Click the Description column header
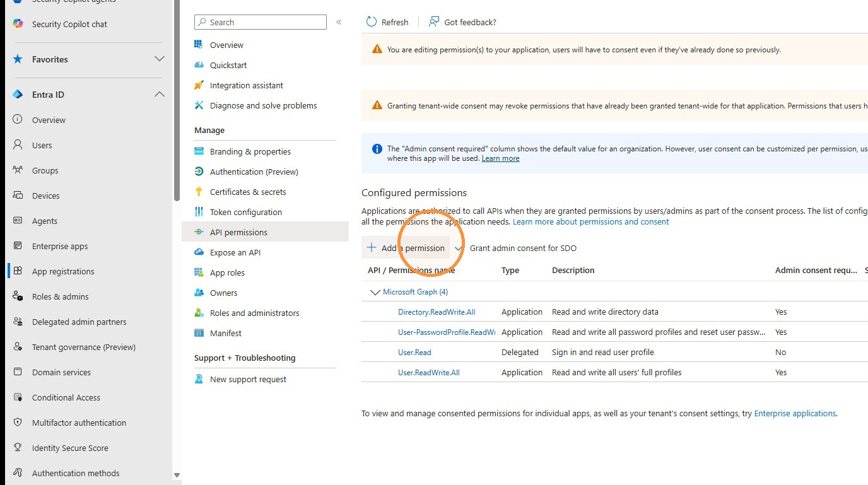 573,270
